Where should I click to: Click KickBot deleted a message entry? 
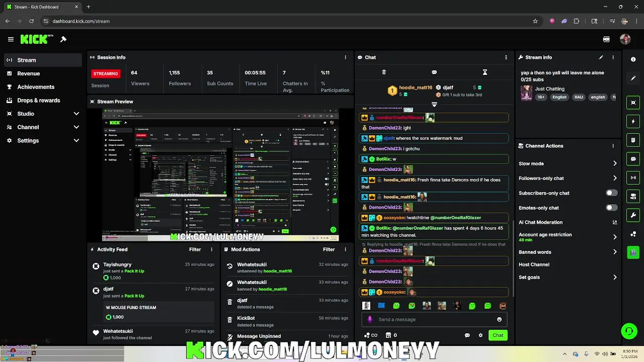(287, 321)
